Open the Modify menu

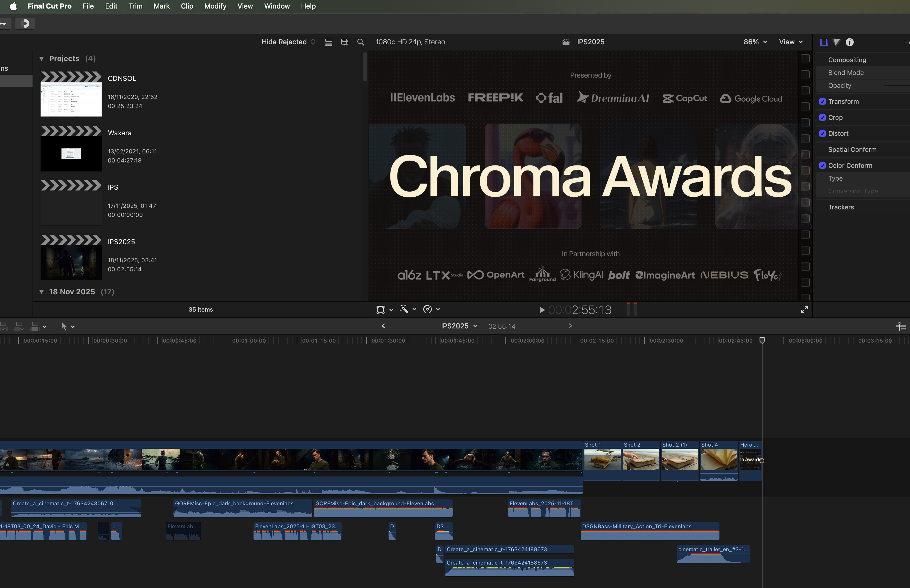click(215, 6)
